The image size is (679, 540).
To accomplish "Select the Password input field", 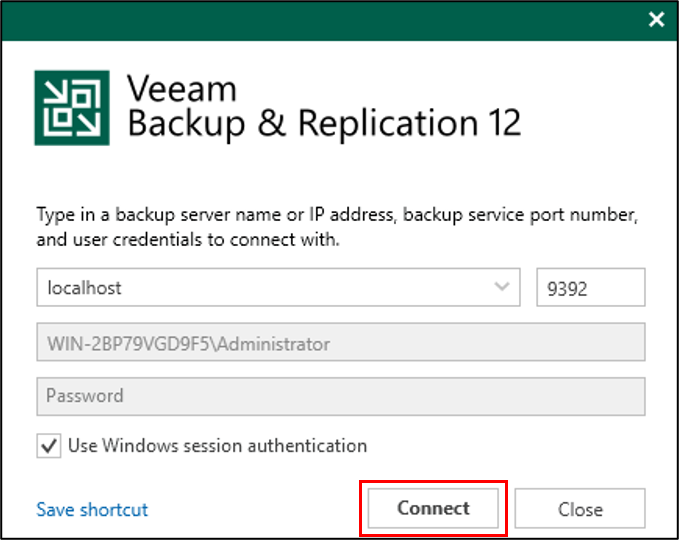I will (341, 396).
